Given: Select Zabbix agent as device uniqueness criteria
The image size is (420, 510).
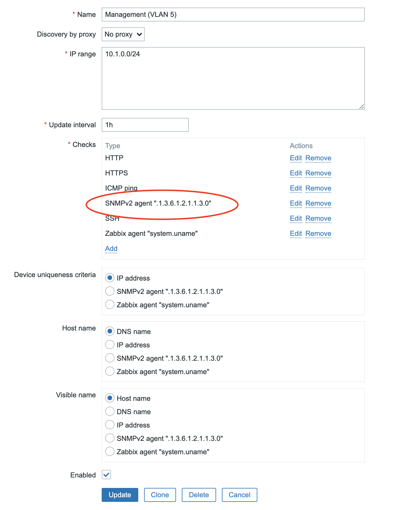Looking at the screenshot, I should [110, 304].
